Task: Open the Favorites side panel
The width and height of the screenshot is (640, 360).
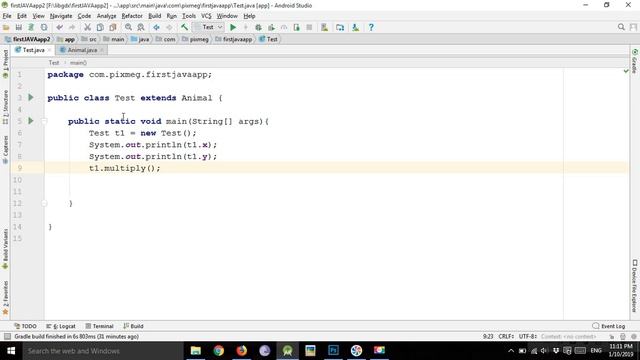Action: click(5, 298)
